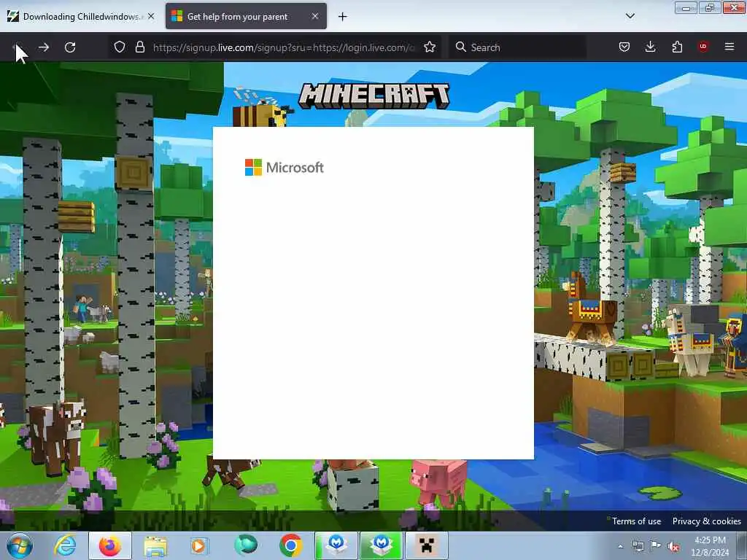Open the green-highlighted Malwarebytes taskbar icon
This screenshot has height=560, width=747.
pos(382,545)
